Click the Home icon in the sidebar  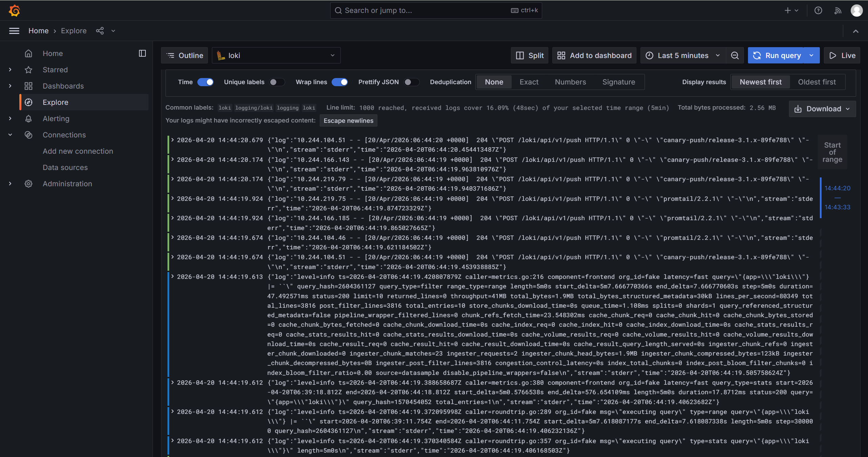click(x=28, y=53)
